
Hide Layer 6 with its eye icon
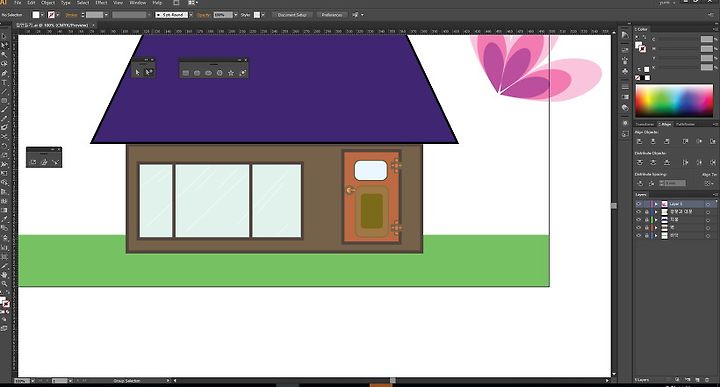point(639,204)
